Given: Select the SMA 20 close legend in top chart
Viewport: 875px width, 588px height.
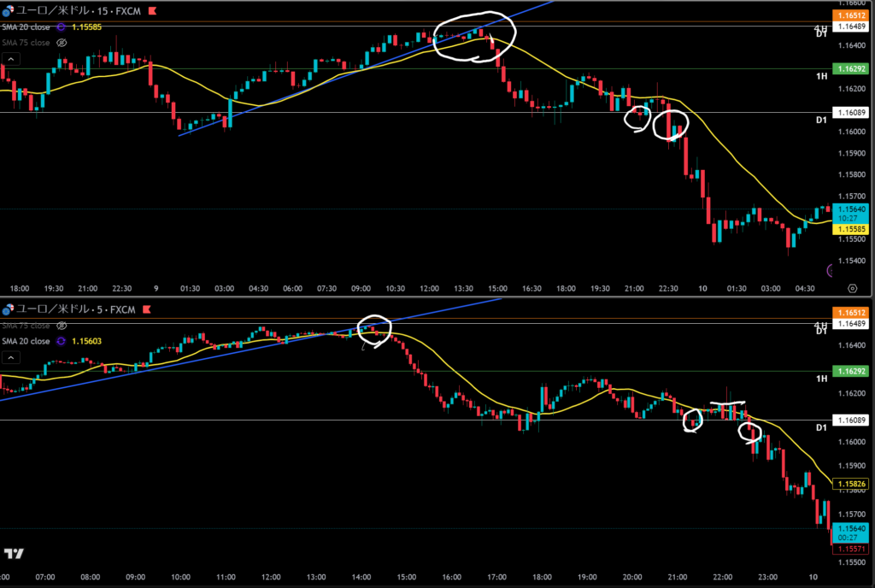Looking at the screenshot, I should pyautogui.click(x=27, y=26).
